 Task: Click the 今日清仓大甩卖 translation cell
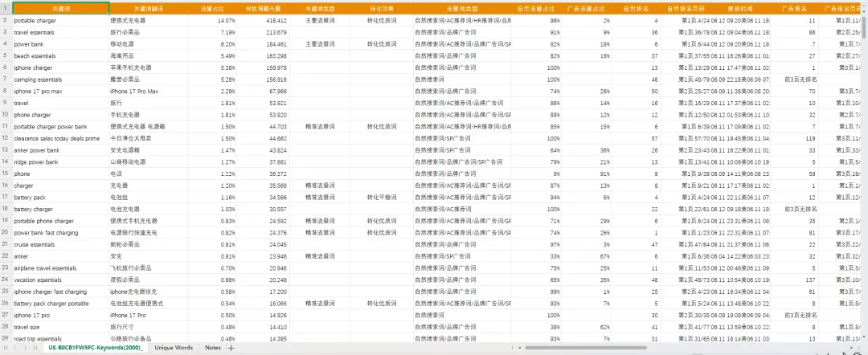149,138
